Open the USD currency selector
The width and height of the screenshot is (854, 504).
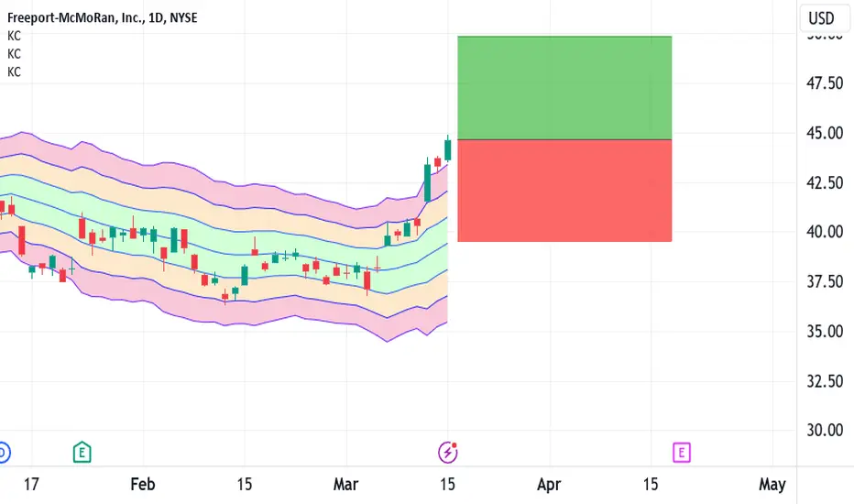pos(821,18)
